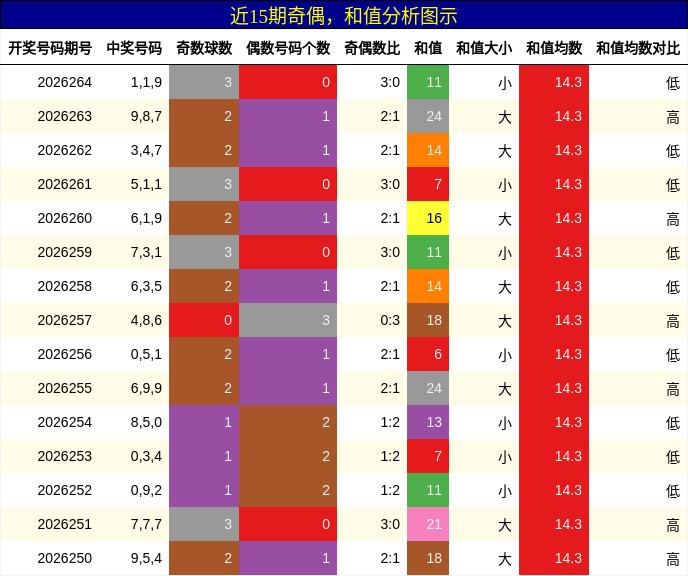Click 高 in row 2026260
688x576 pixels.
click(x=673, y=218)
